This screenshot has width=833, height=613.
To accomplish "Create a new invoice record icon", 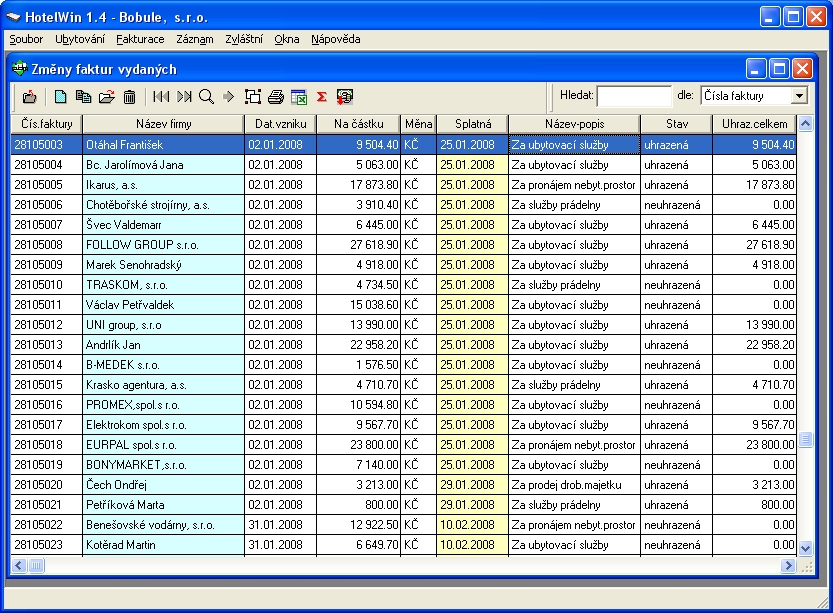I will coord(61,97).
